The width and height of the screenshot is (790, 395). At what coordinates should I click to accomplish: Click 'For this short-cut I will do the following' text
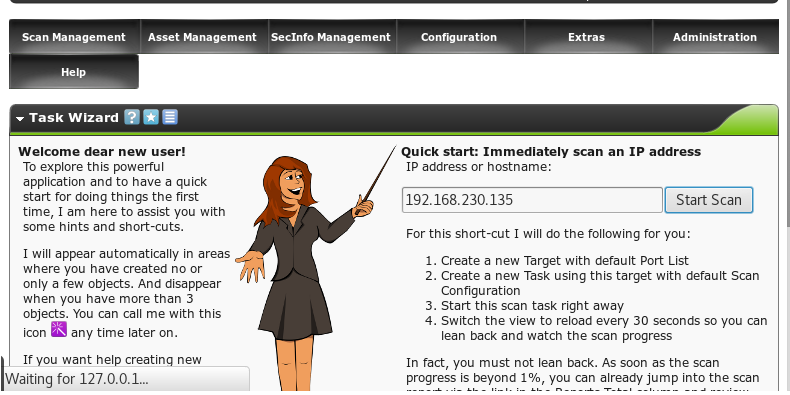[x=548, y=234]
